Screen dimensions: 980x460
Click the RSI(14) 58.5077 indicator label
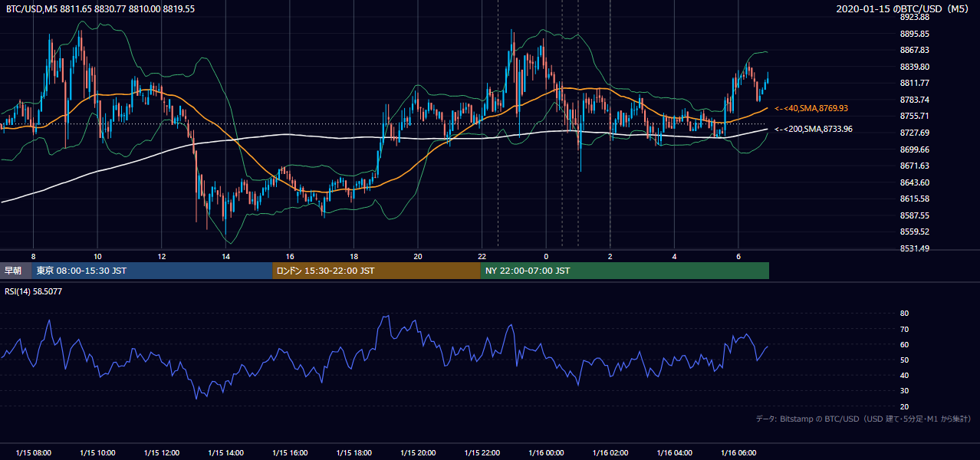pos(34,292)
